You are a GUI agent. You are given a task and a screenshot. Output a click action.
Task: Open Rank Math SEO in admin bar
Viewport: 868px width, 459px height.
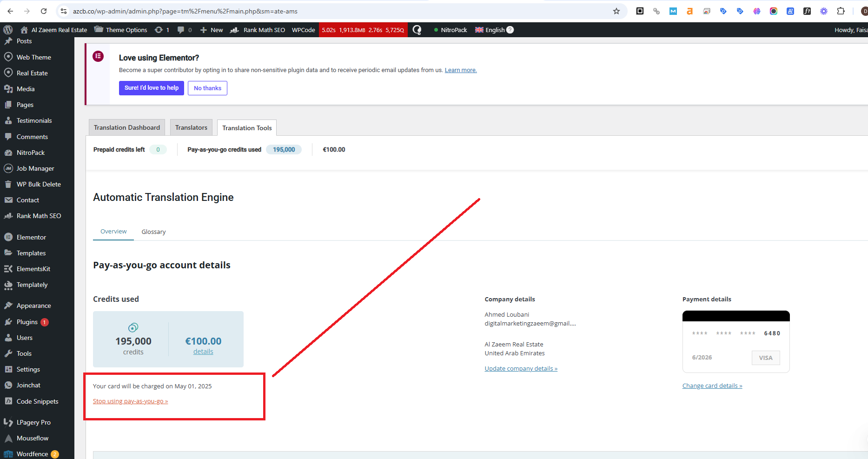[x=258, y=30]
